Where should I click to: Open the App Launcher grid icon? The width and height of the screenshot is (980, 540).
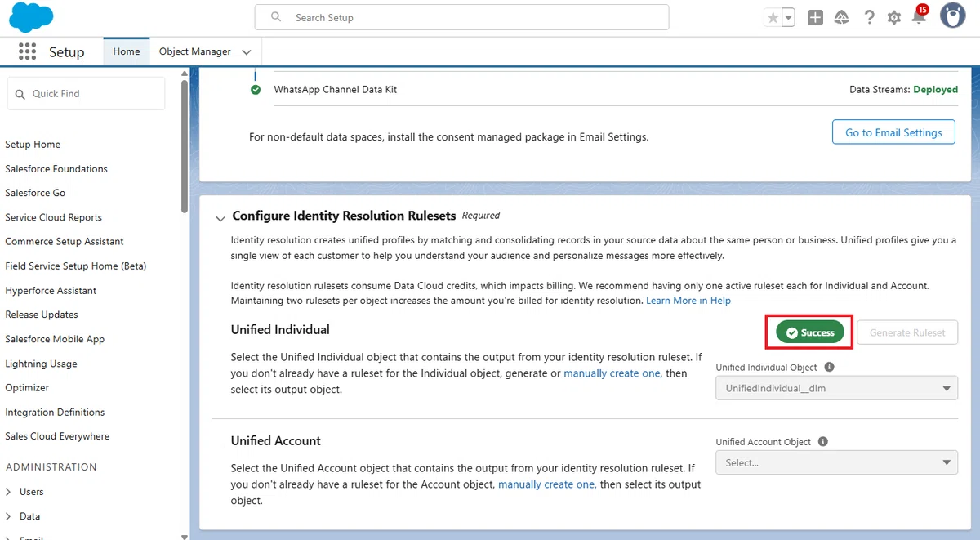27,51
